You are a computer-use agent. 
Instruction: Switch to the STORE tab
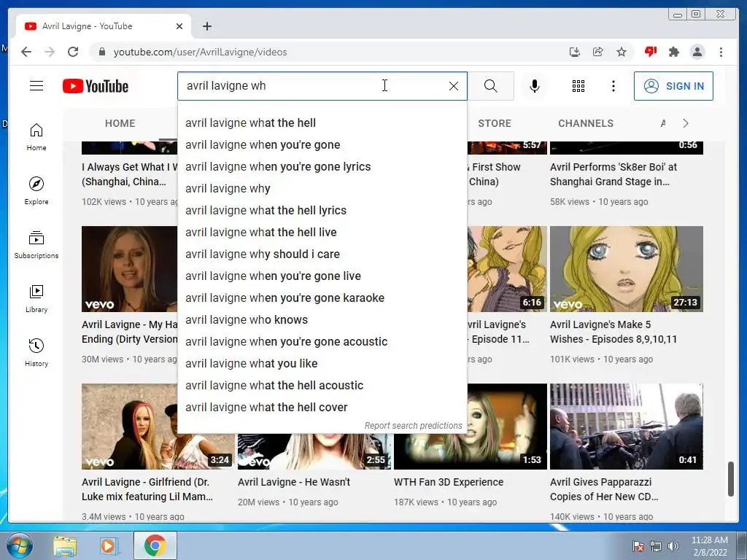(495, 123)
